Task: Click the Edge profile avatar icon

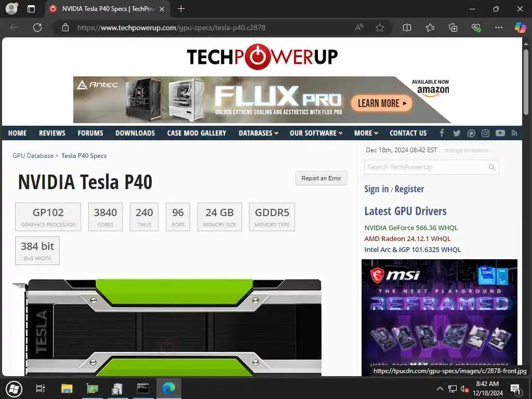Action: [x=11, y=8]
